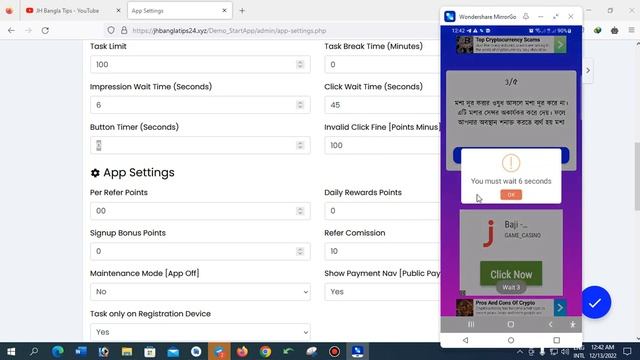Click Impression Wait Time field
Screen dimensions: 640x360
coord(200,105)
